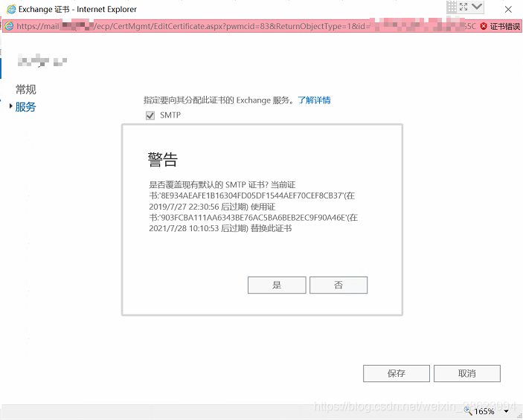Click the 取消 button

467,373
